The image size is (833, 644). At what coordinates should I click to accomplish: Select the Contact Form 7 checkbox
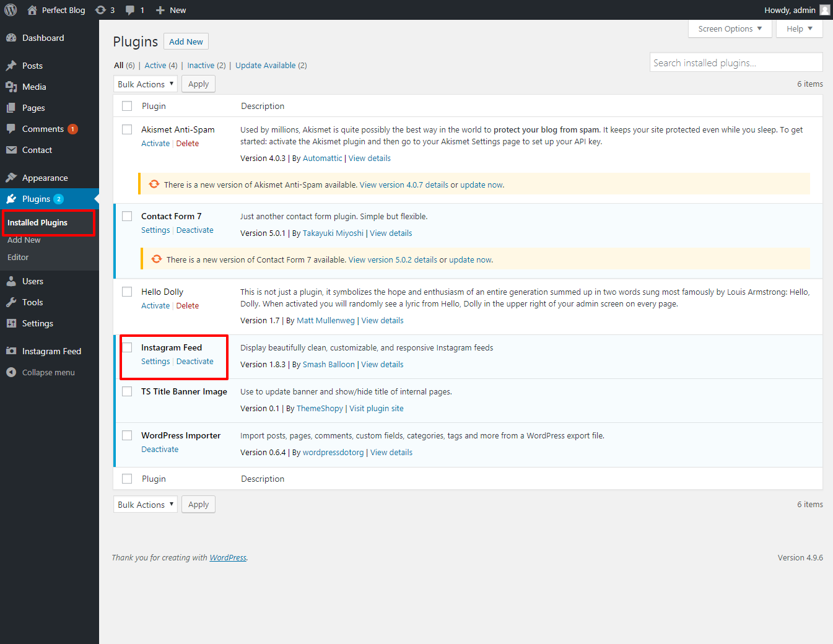pos(127,216)
